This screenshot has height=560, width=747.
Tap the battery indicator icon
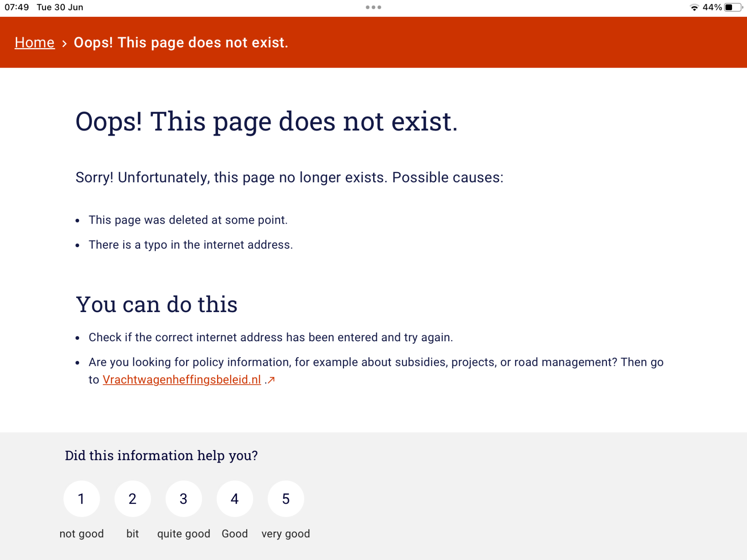[734, 7]
